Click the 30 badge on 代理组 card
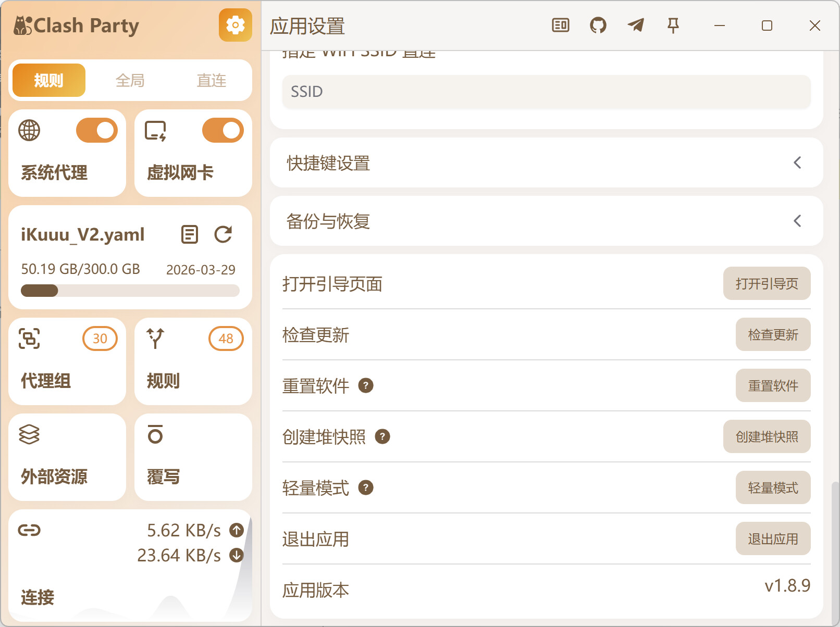The image size is (840, 627). coord(100,338)
